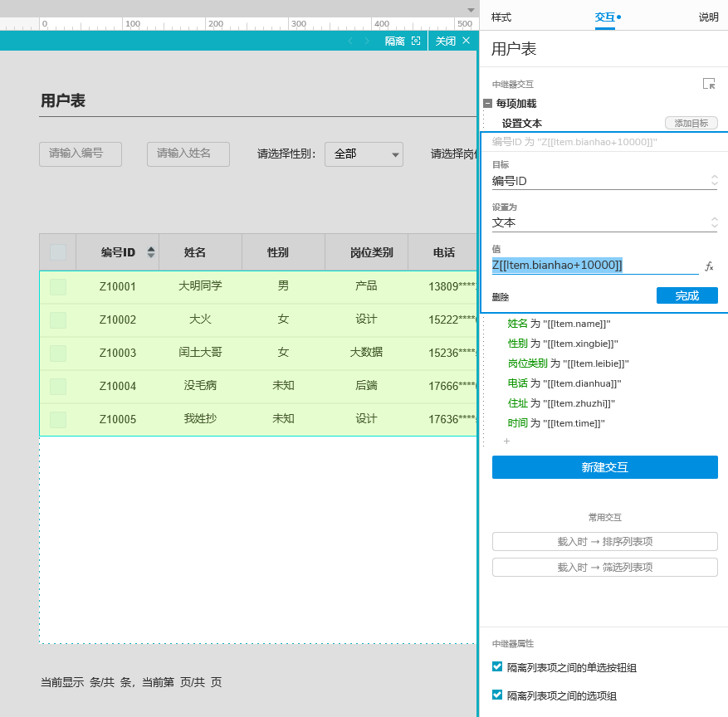The image size is (728, 717).
Task: Check the checkbox in row Z10003
Action: pos(58,354)
